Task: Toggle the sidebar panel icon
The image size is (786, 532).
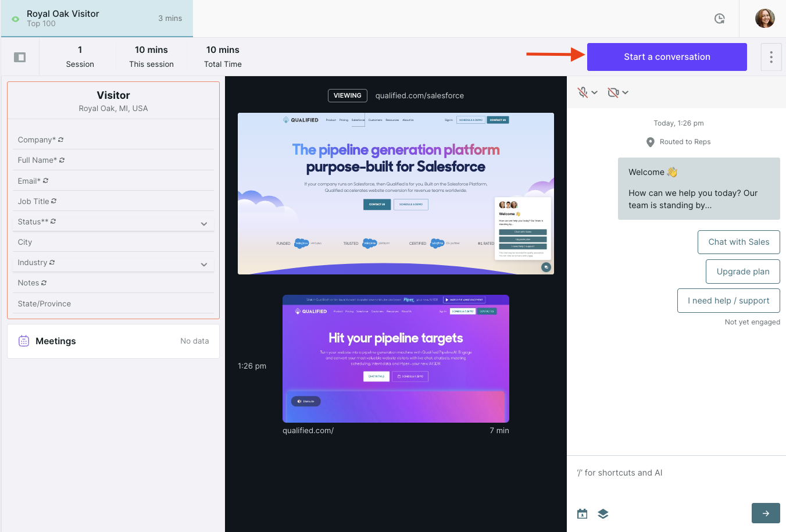Action: [20, 57]
